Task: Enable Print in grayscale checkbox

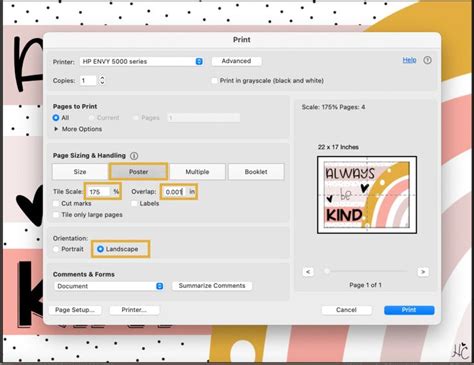Action: [215, 81]
